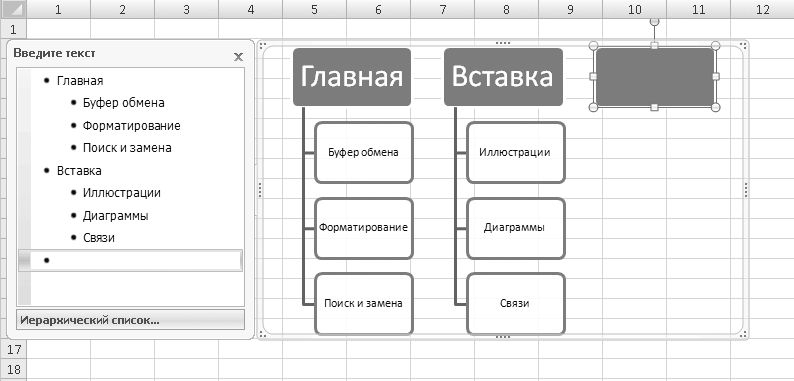Click the empty selected gray shape
Screen dimensions: 794x381
(655, 77)
